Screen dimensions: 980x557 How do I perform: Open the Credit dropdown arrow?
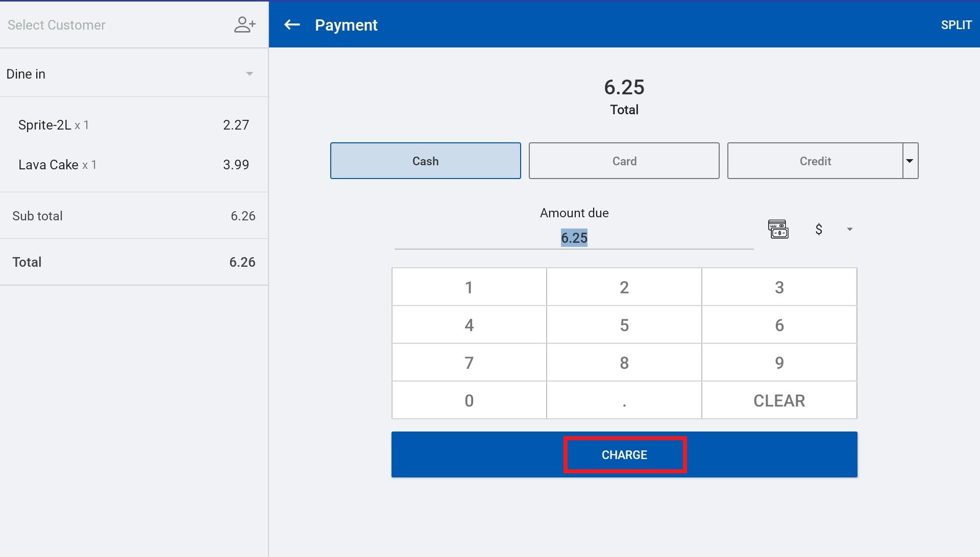[x=910, y=161]
